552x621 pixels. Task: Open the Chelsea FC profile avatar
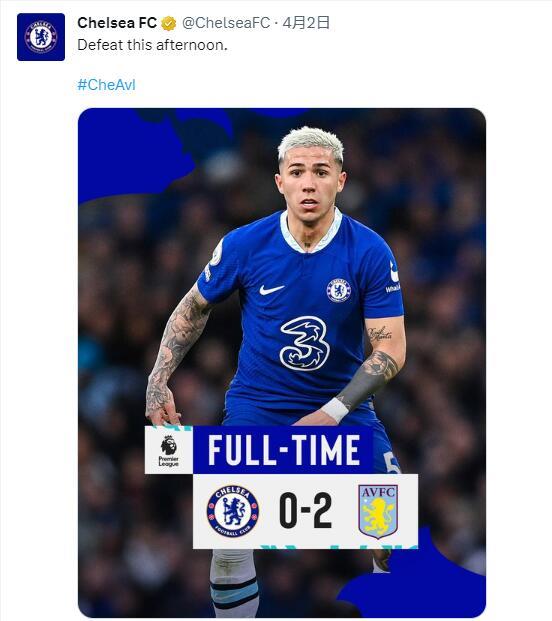(x=41, y=37)
